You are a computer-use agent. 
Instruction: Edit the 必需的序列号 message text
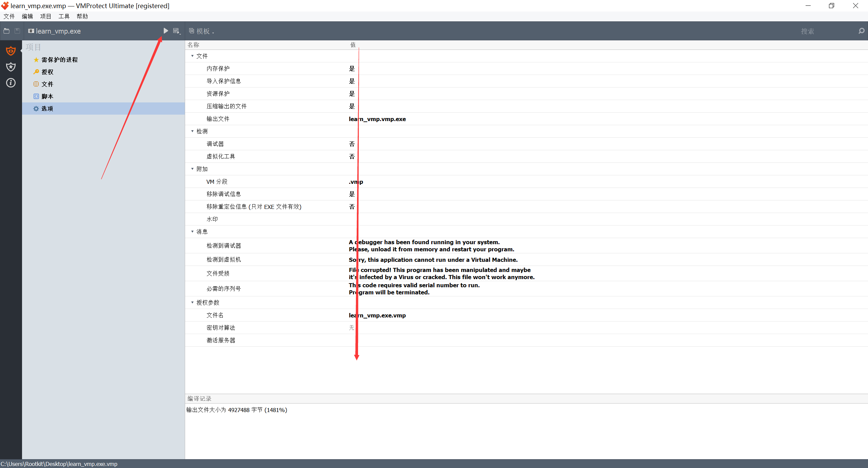(414, 289)
